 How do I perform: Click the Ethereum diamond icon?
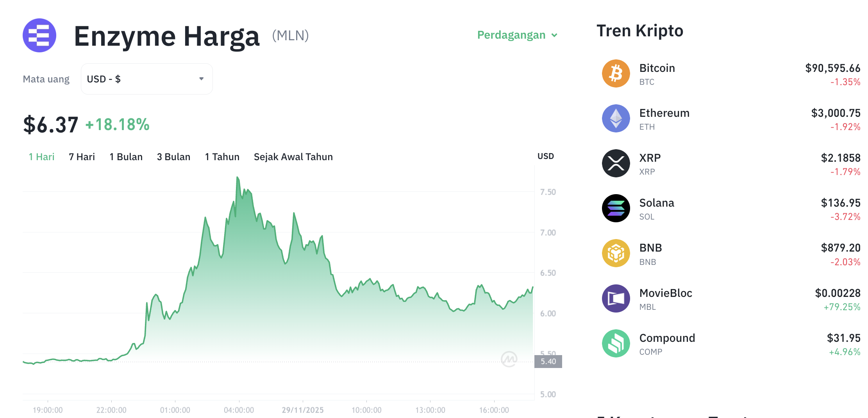[x=616, y=118]
